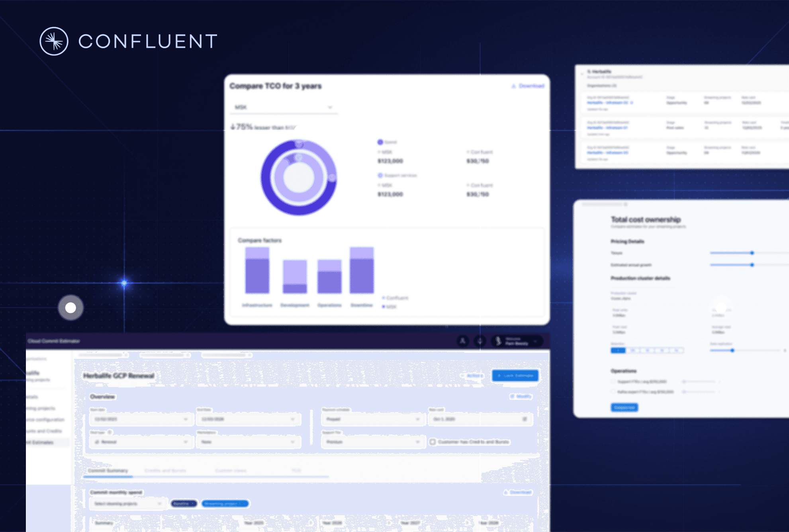Enable the Support FTEs checkbox under Operations
Viewport: 789px width, 532px height.
click(613, 381)
